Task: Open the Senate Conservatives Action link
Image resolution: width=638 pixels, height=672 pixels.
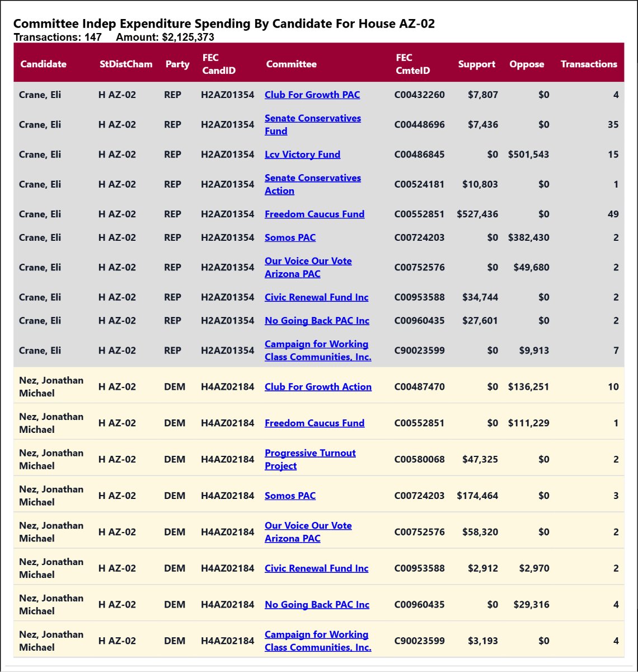Action: pos(313,184)
